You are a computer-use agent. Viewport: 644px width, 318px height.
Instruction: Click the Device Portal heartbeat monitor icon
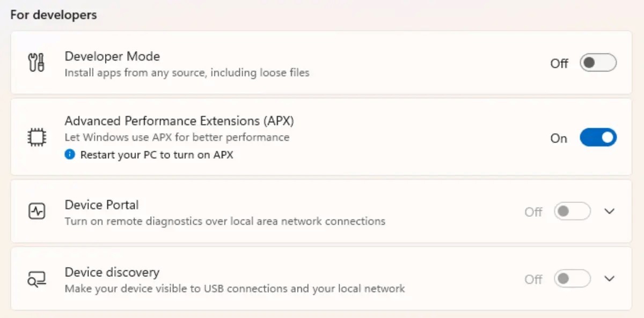36,211
